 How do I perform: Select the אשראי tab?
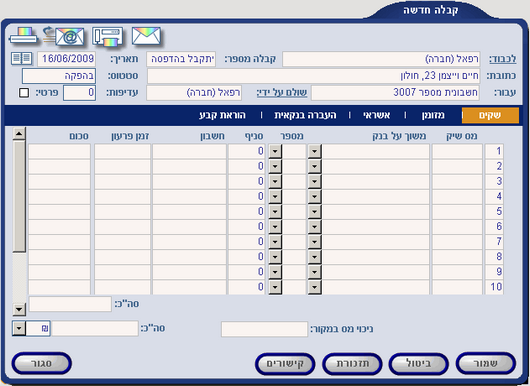[x=377, y=115]
